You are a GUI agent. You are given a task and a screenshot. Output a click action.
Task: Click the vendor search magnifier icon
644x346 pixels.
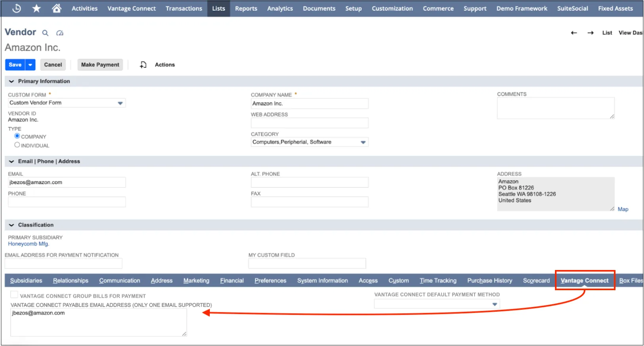(x=46, y=33)
